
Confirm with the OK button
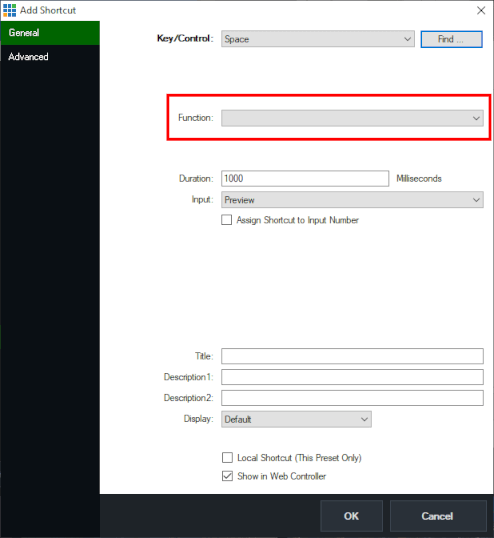(x=351, y=516)
